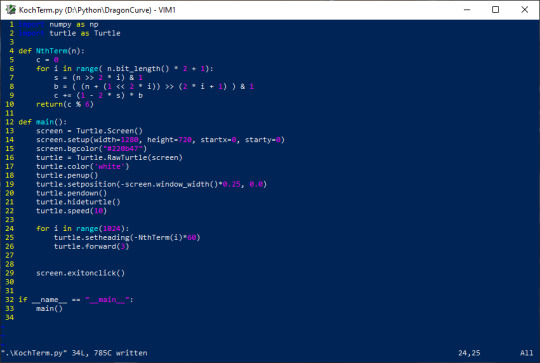Click line number 34 in the gutter
This screenshot has width=540, height=363.
[x=10, y=318]
